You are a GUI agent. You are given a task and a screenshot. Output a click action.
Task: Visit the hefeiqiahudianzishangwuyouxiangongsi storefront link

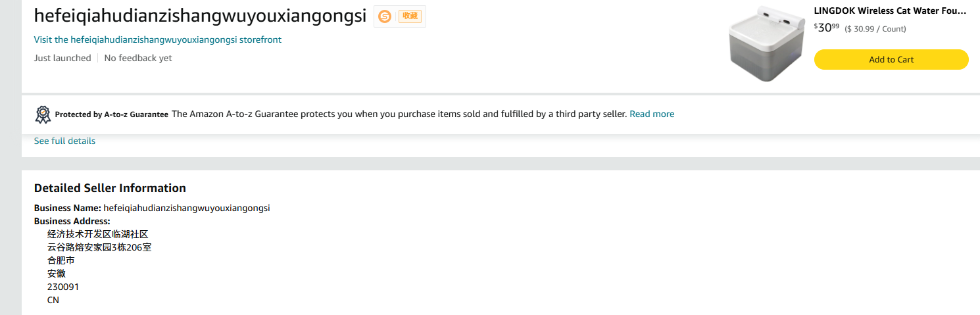(x=158, y=39)
